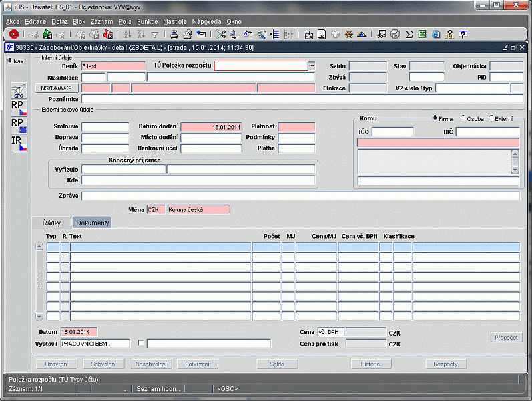Screen dimensions: 532x401
Task: Click the ship wheel icon
Action: click(349, 34)
